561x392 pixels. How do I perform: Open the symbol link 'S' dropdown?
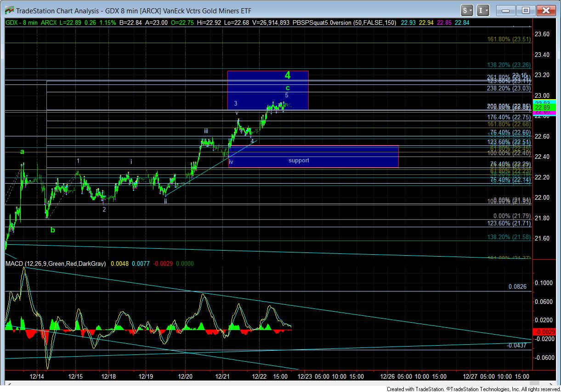pyautogui.click(x=467, y=10)
